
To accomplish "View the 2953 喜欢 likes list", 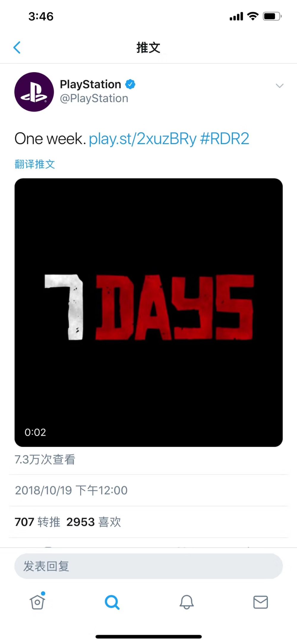I will tap(94, 522).
